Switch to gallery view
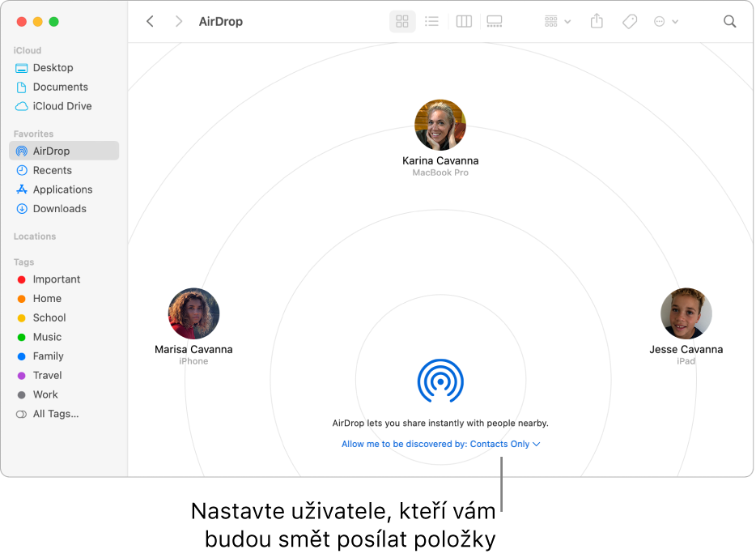 pos(495,21)
